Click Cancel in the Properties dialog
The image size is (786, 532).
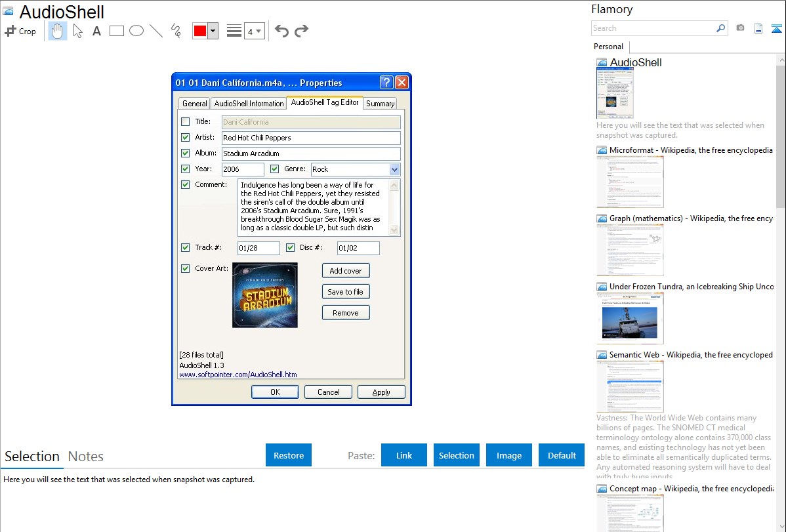point(328,392)
